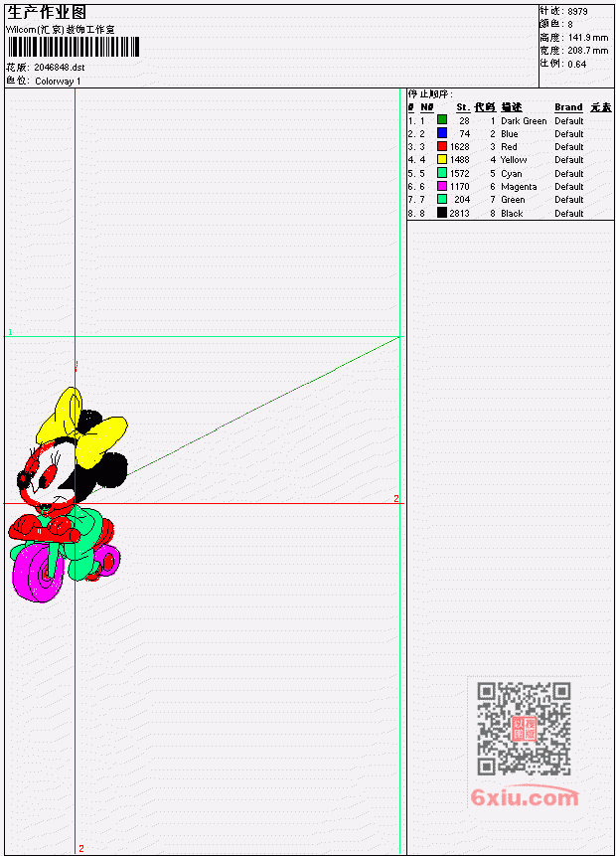
Task: Click the 'Wilcom(汇京)装饰工作室' studio name
Action: pos(60,30)
